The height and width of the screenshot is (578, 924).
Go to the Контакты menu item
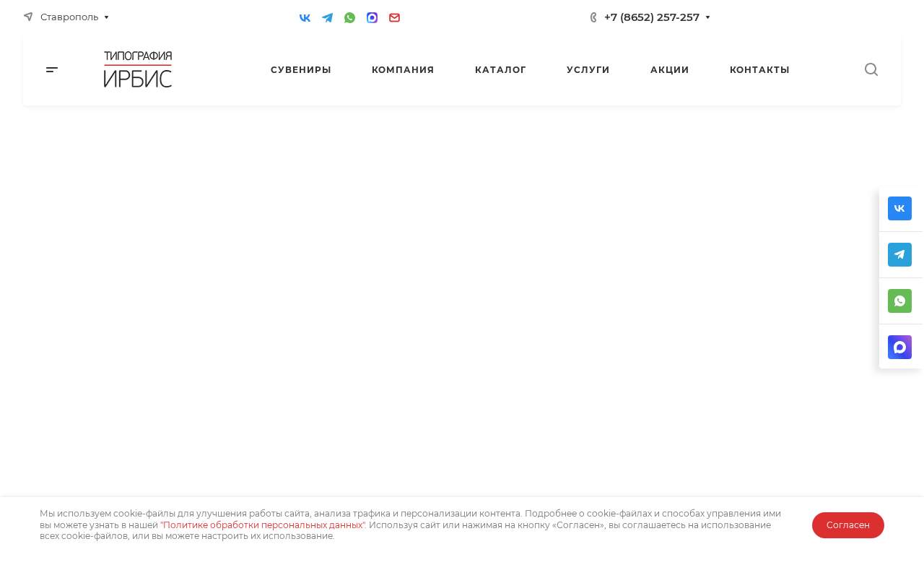pyautogui.click(x=759, y=69)
